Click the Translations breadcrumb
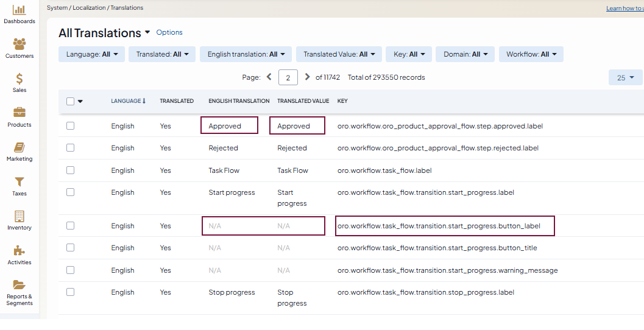644x330 pixels. pos(127,8)
